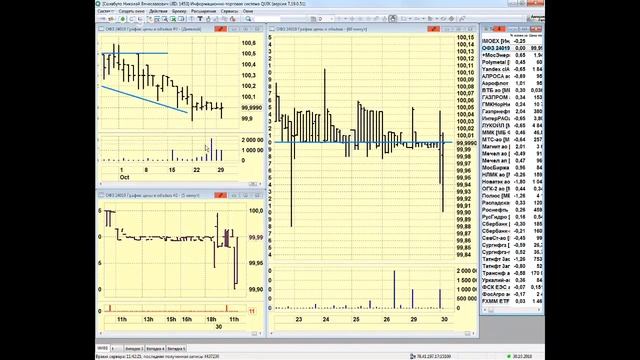The height and width of the screenshot is (360, 640).
Task: Switch to the MOEX bottom tab
Action: click(102, 348)
